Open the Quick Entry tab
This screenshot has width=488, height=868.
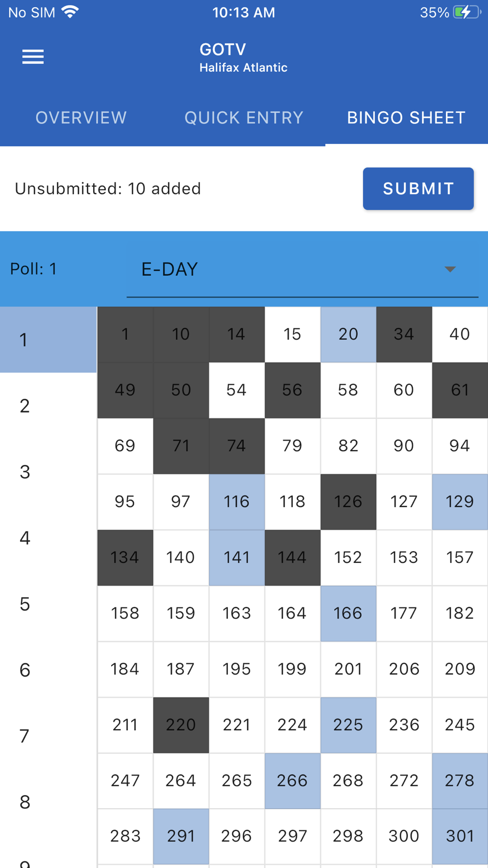(x=244, y=118)
